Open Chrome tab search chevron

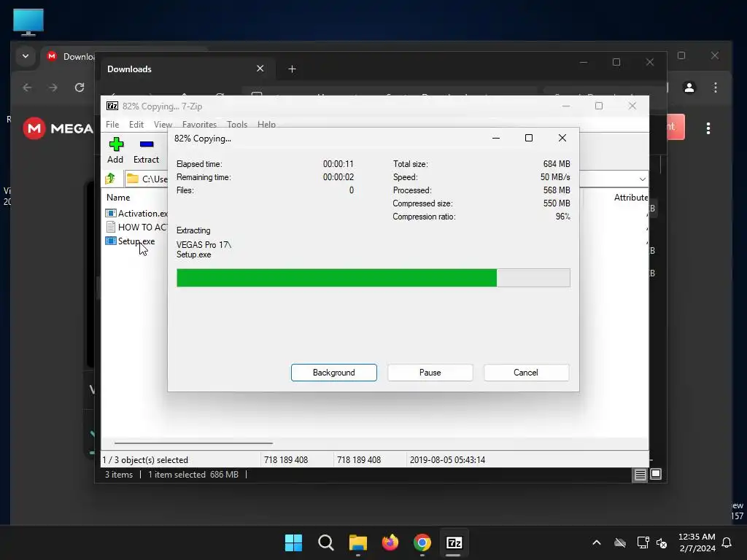[26, 56]
